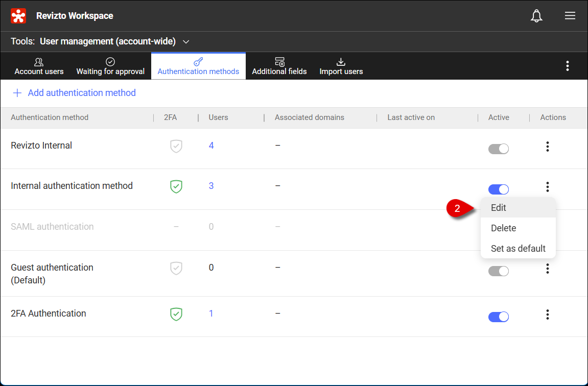The width and height of the screenshot is (588, 386).
Task: Open the Import users tab
Action: [x=341, y=66]
